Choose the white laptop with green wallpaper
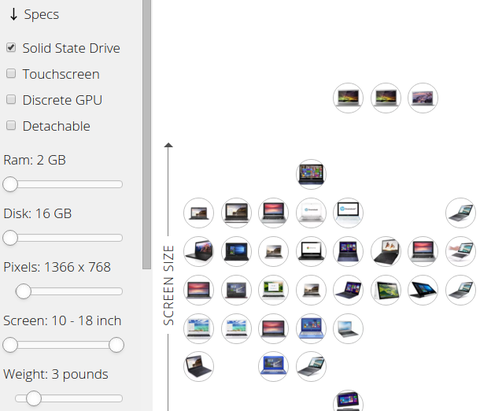 pos(273,290)
